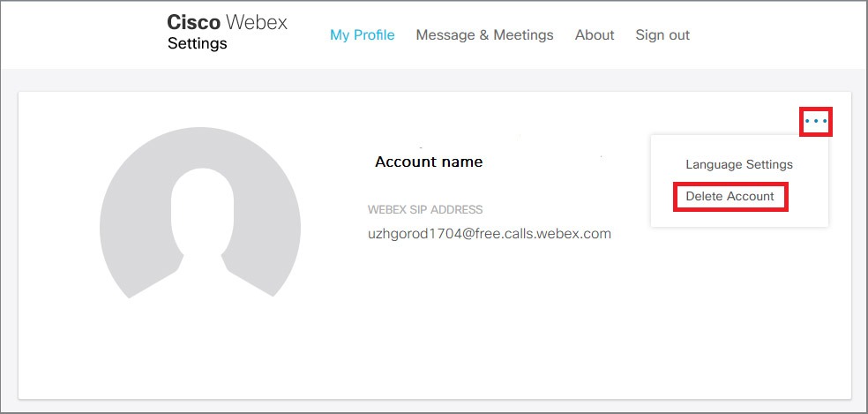This screenshot has height=414, width=868.
Task: Click the Webex word in the logo
Action: [257, 22]
